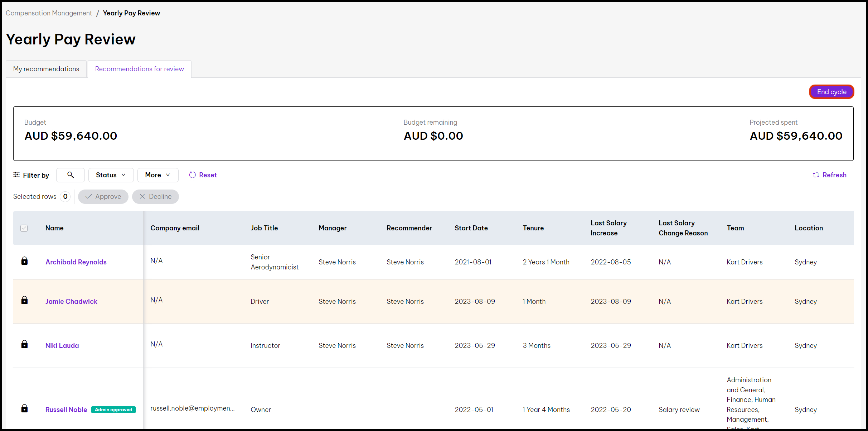
Task: Open Niki Lauda name link
Action: click(x=62, y=345)
